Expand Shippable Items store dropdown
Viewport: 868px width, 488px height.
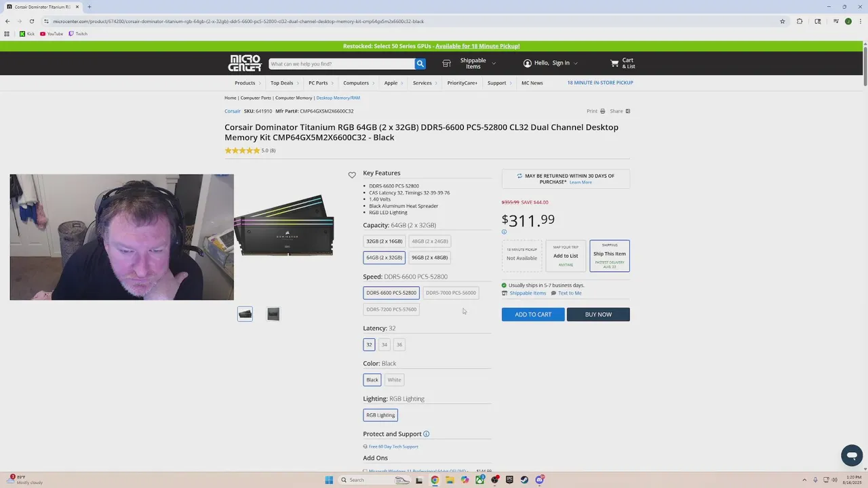[494, 64]
